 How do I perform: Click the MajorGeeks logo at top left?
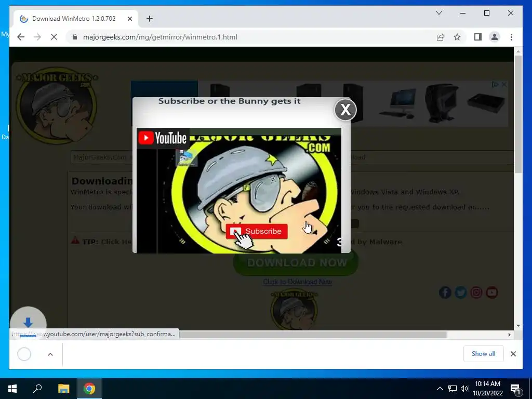pyautogui.click(x=57, y=105)
